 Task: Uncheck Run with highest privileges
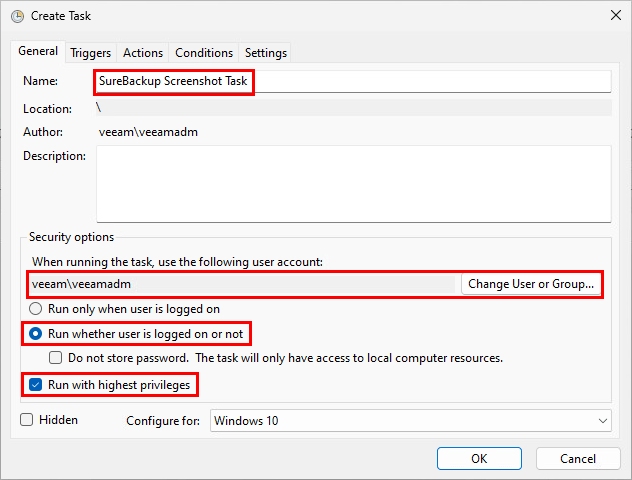[37, 384]
